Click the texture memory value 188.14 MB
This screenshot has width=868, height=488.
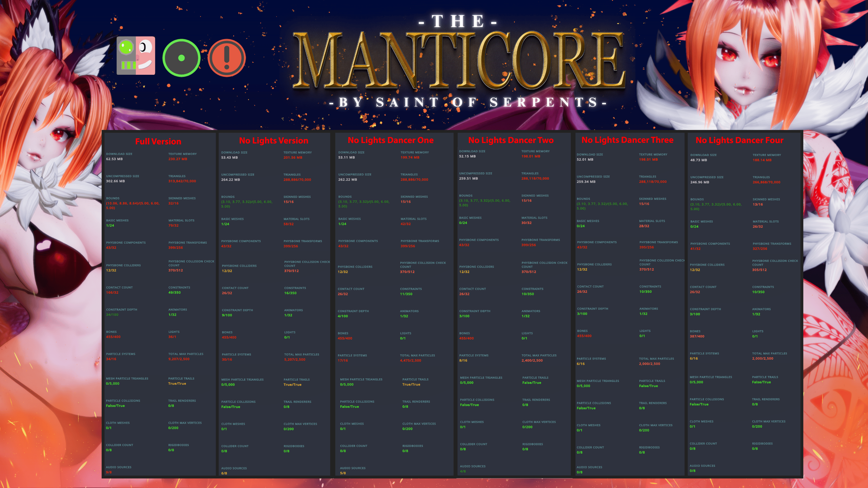[x=762, y=160]
